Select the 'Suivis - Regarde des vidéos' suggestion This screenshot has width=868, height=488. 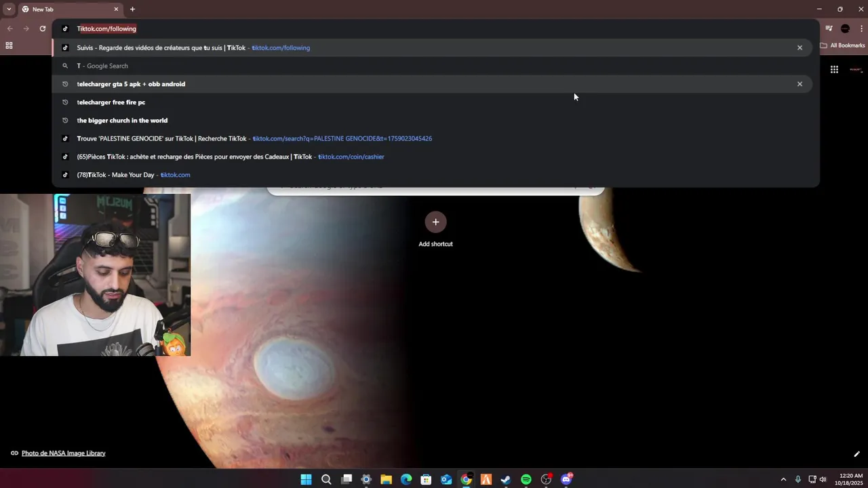(x=432, y=47)
